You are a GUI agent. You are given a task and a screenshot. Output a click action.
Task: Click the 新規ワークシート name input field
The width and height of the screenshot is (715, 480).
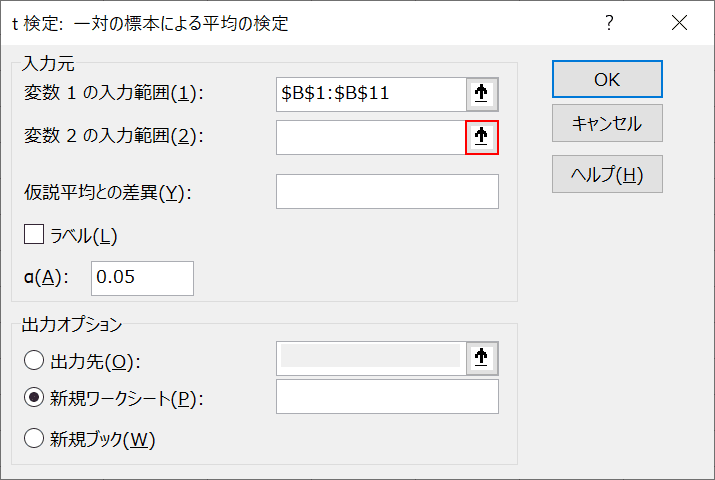(x=387, y=397)
